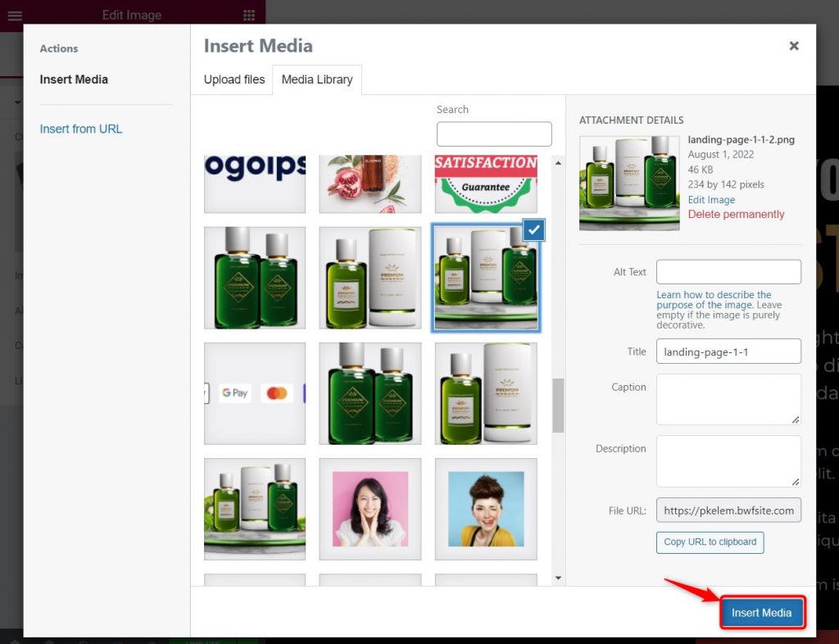
Task: Select the pomegranate serum bottle thumbnail
Action: tap(370, 184)
